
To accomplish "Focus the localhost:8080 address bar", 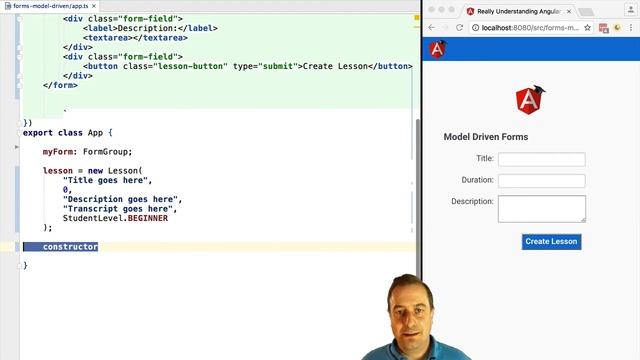I will coord(530,28).
